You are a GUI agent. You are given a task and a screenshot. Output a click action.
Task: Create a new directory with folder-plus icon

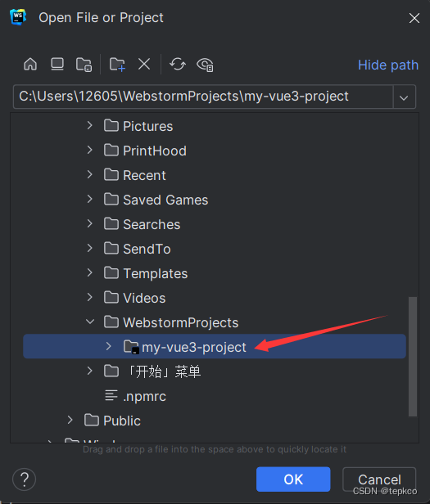coord(117,65)
